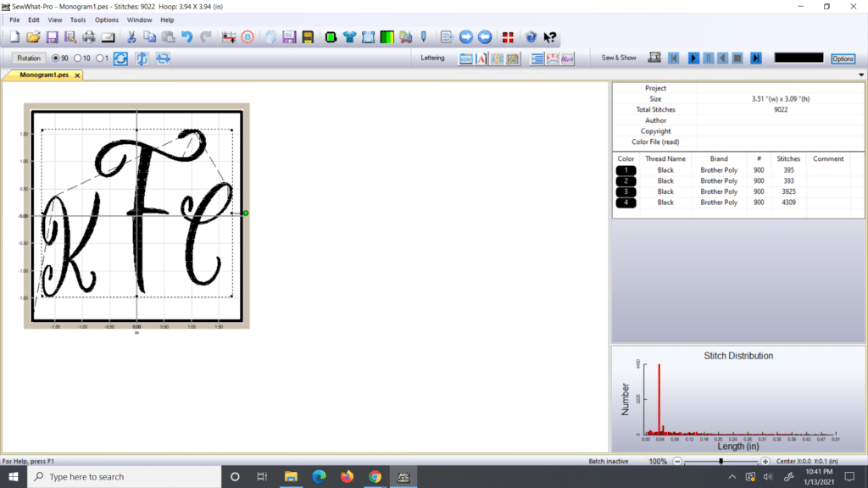Select the 90 degree rotation radio button

pyautogui.click(x=56, y=58)
